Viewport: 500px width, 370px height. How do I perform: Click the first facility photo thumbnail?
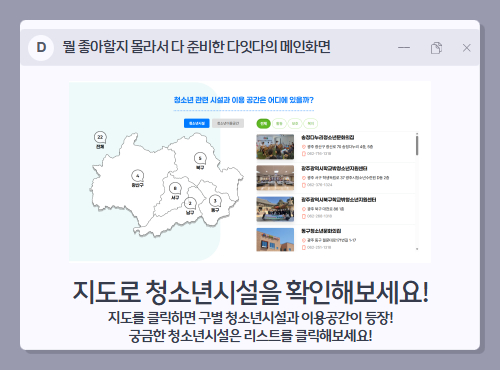[275, 147]
